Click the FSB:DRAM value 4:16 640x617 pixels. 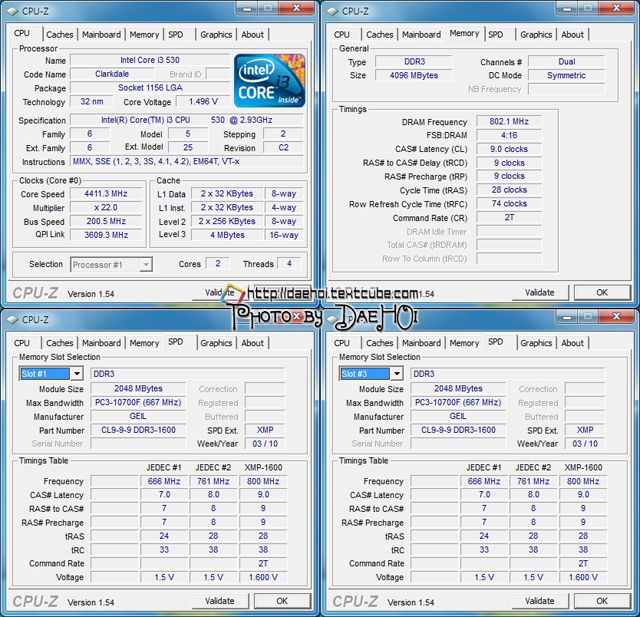(509, 135)
